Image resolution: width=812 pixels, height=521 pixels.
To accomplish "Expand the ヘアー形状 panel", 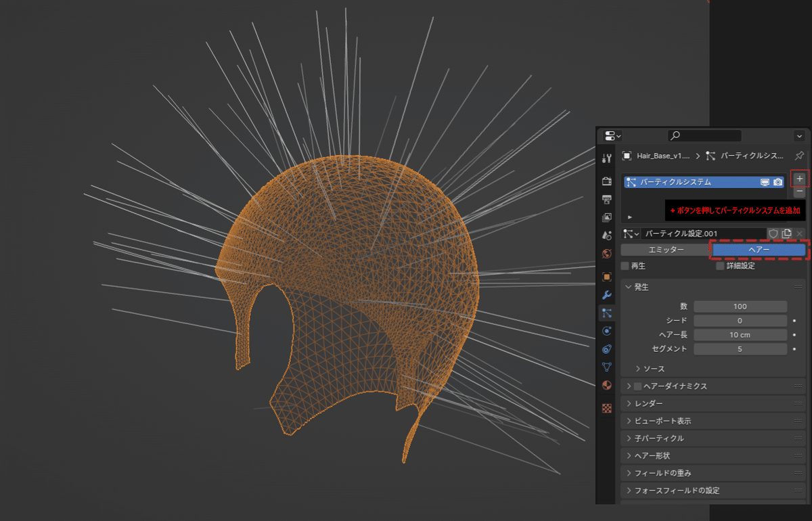I will pyautogui.click(x=628, y=456).
